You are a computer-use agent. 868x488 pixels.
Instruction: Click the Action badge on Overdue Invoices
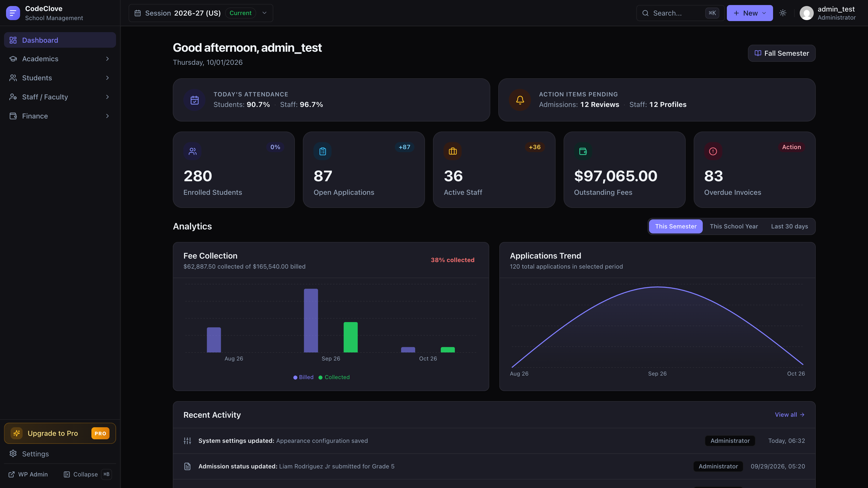click(x=791, y=147)
